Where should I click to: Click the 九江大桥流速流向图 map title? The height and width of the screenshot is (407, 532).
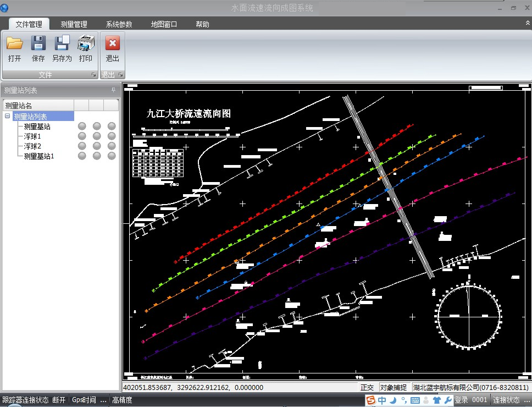189,114
